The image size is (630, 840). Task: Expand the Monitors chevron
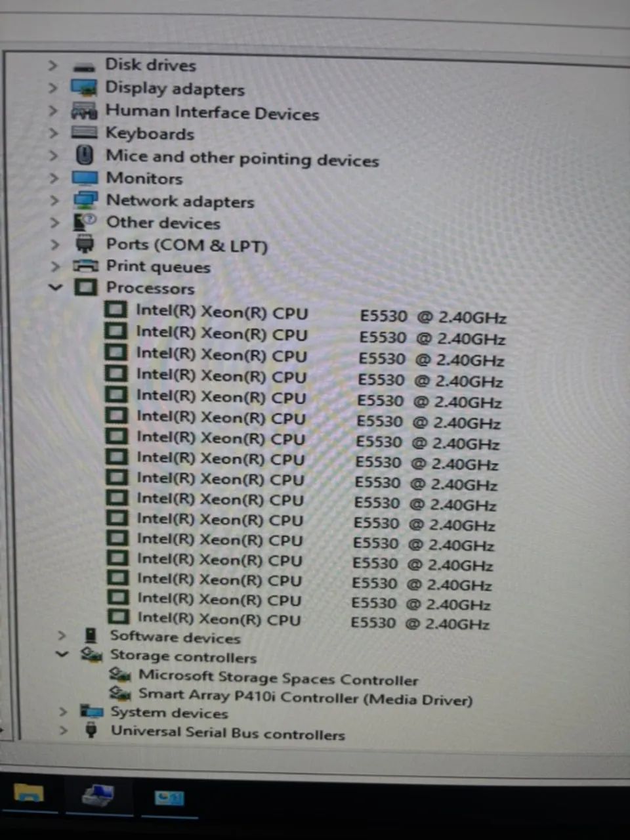[x=54, y=178]
